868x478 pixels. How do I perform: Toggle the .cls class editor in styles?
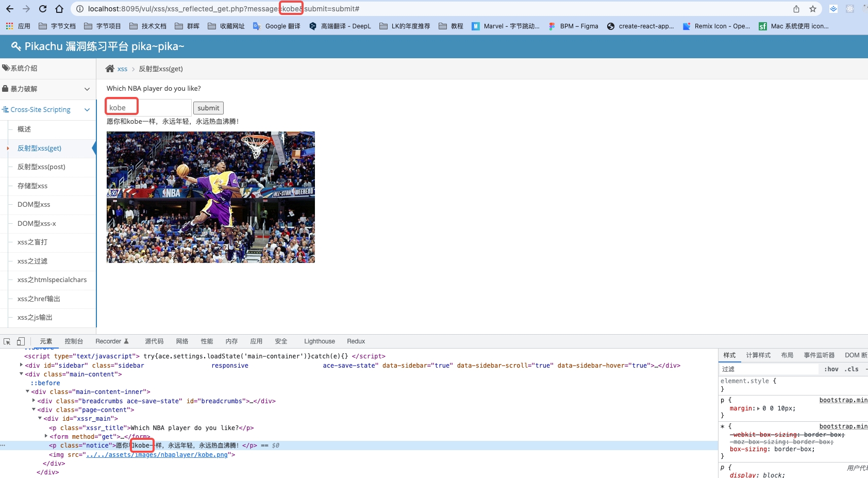coord(852,369)
